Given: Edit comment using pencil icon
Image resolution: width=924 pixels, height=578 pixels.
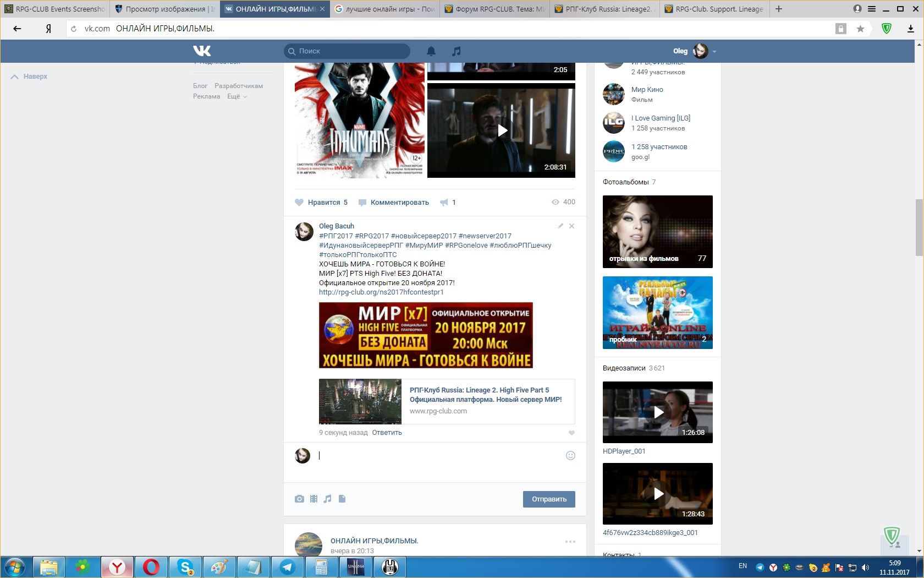Looking at the screenshot, I should [x=560, y=226].
